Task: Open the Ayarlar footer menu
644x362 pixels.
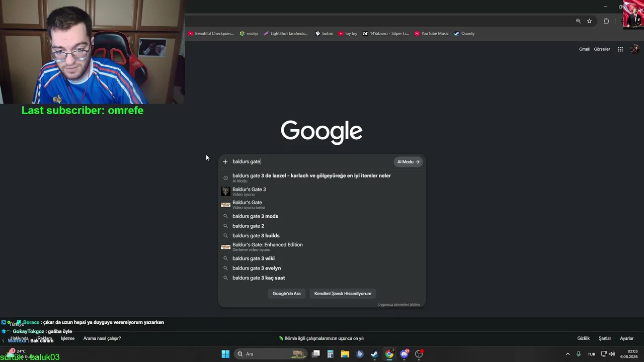Action: [x=626, y=338]
